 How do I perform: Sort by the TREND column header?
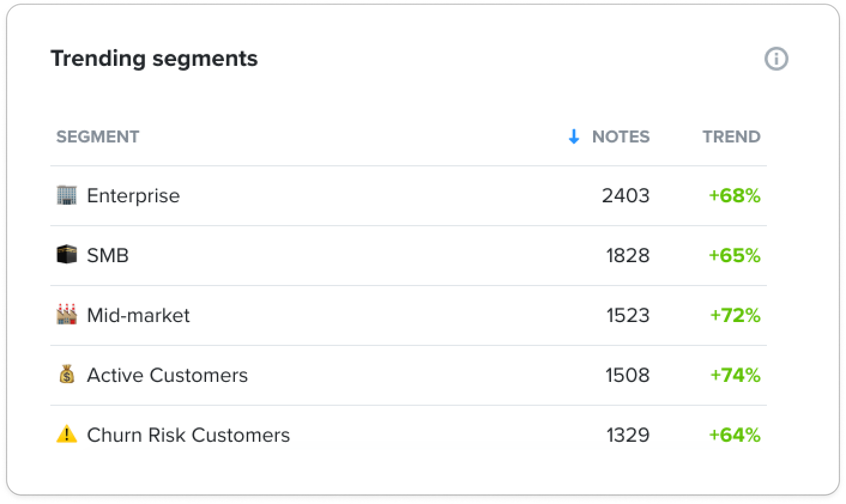tap(731, 136)
